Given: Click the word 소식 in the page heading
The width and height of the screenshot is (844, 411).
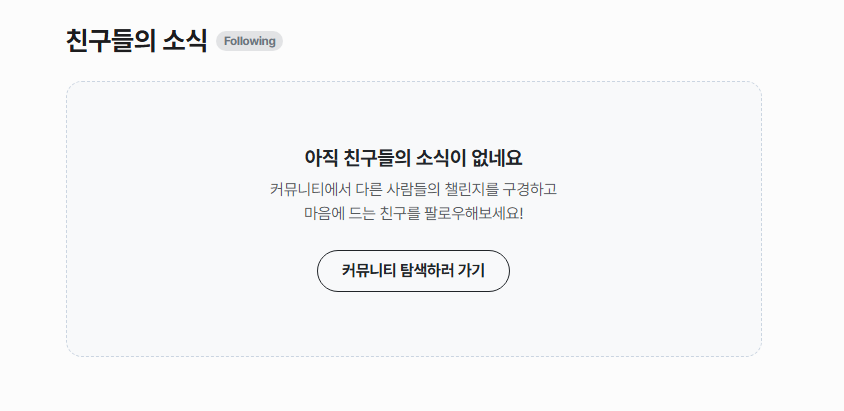Looking at the screenshot, I should coord(184,41).
